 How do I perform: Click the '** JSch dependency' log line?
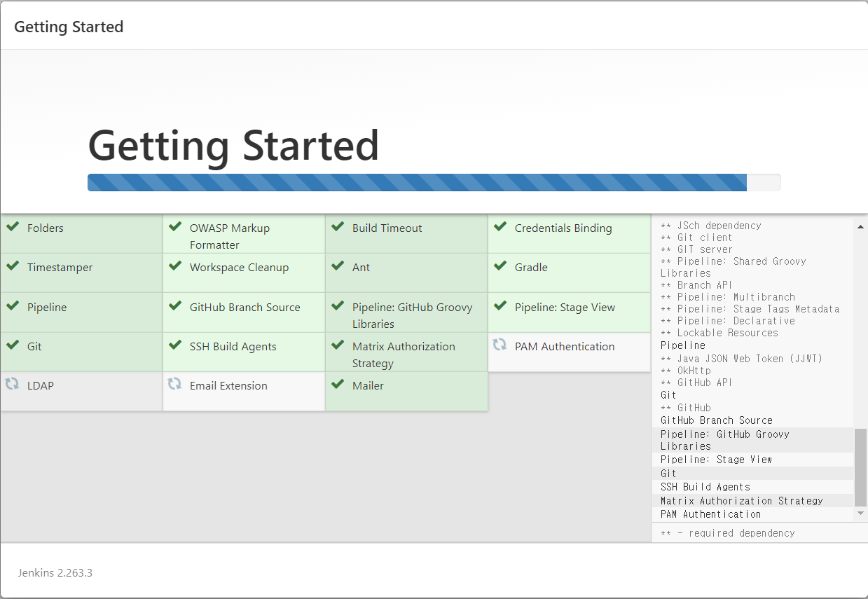tap(710, 226)
